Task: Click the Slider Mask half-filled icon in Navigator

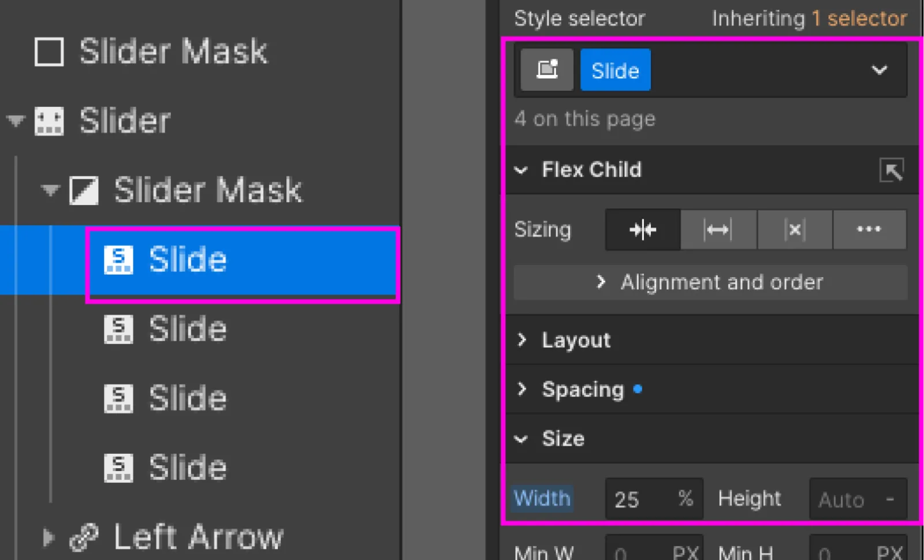Action: (x=84, y=191)
